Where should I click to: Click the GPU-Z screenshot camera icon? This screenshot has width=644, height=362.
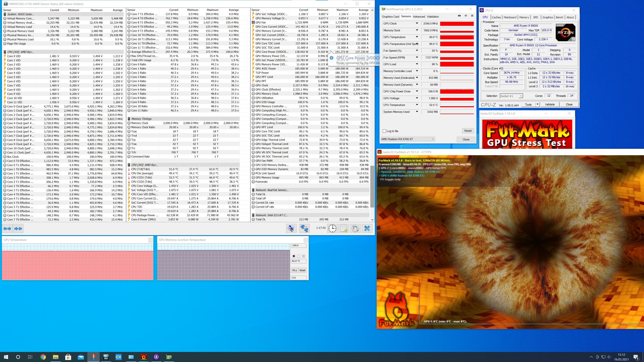pos(459,16)
